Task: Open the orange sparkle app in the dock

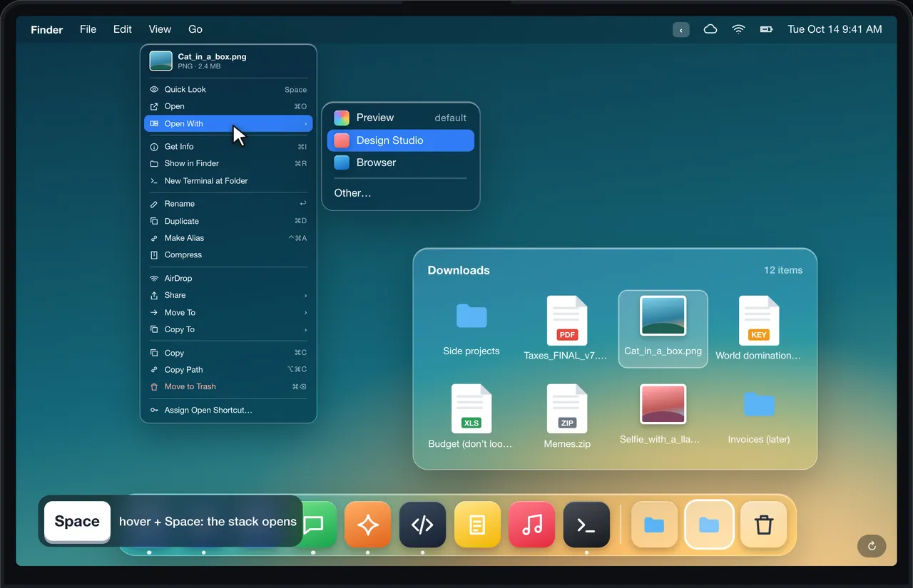Action: pyautogui.click(x=367, y=525)
